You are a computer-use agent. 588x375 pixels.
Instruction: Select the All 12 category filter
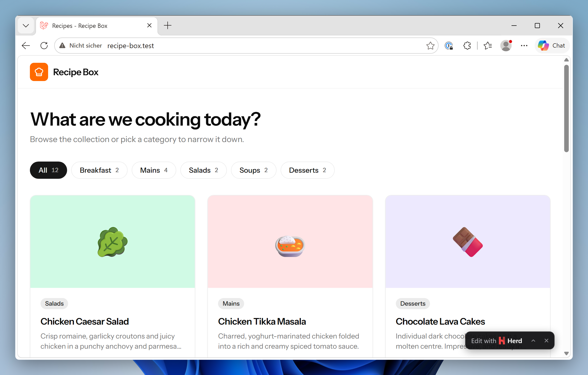(48, 170)
